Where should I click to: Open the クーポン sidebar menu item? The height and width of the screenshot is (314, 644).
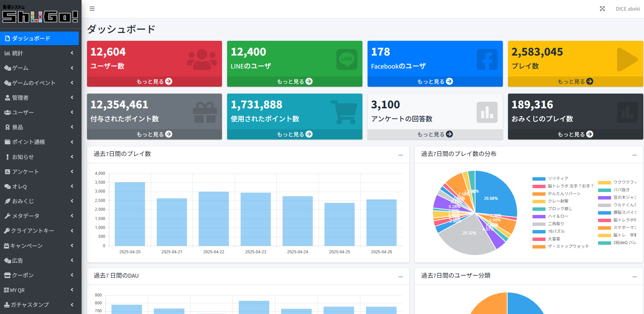click(x=39, y=275)
